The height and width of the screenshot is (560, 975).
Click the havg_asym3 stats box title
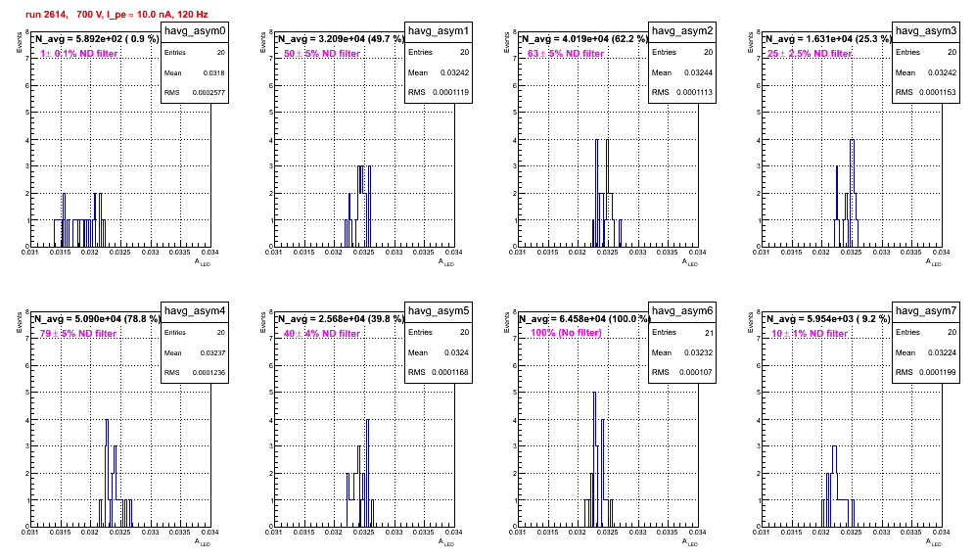coord(926,30)
